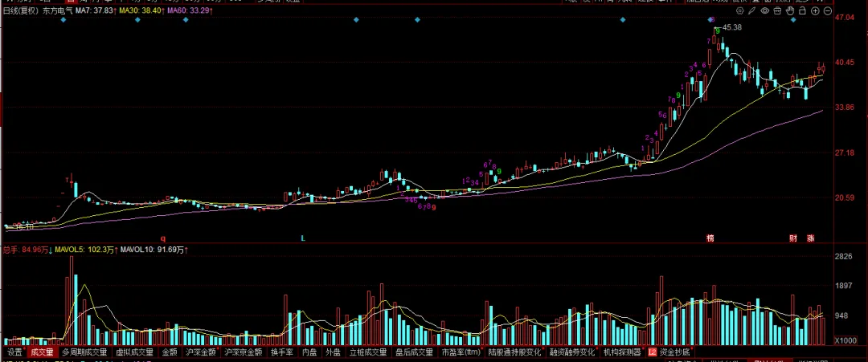Click the 2826 volume axis value

click(x=843, y=256)
